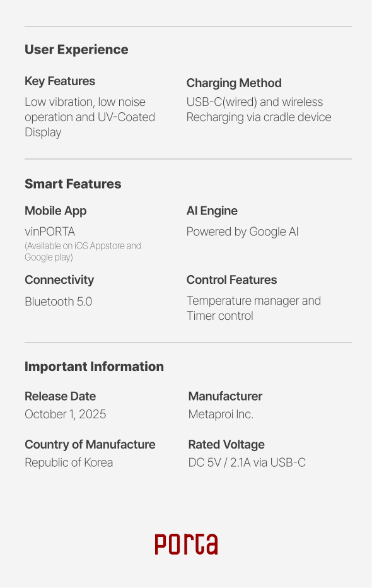Select the October 1, 2025 release date
Screen dimensions: 372x588
(x=66, y=414)
